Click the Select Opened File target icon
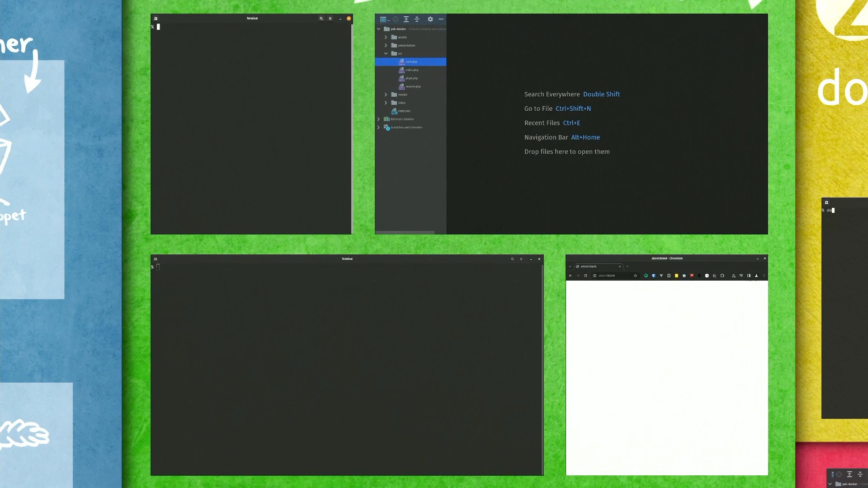868x488 pixels. tap(396, 19)
